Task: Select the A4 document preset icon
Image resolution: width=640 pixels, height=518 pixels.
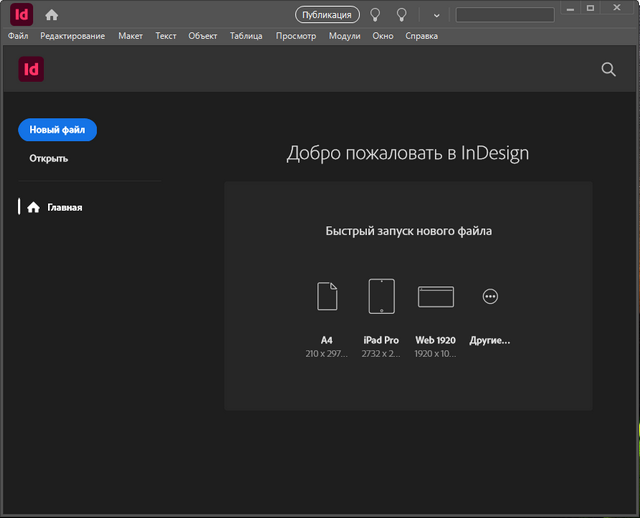Action: click(327, 296)
